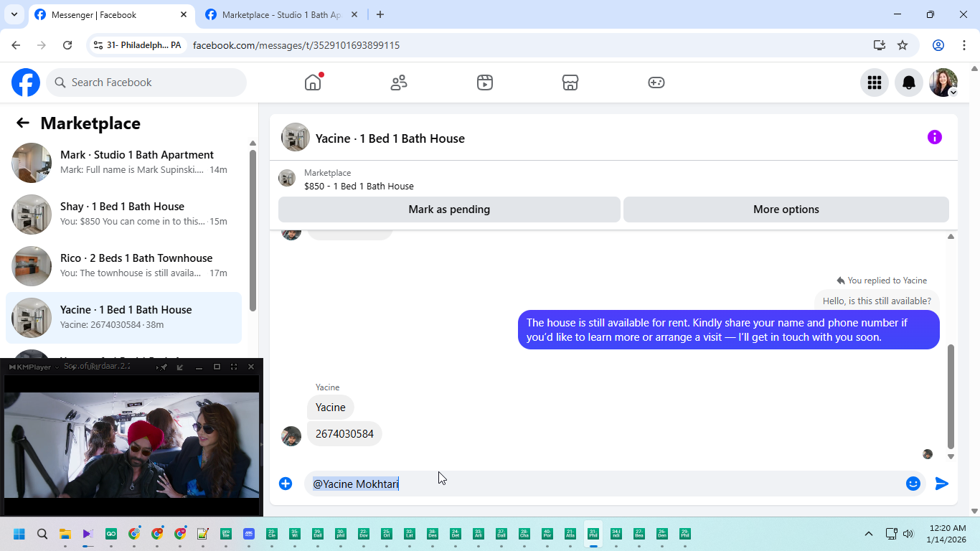The height and width of the screenshot is (551, 980).
Task: Send the message with arrow icon
Action: pyautogui.click(x=942, y=484)
